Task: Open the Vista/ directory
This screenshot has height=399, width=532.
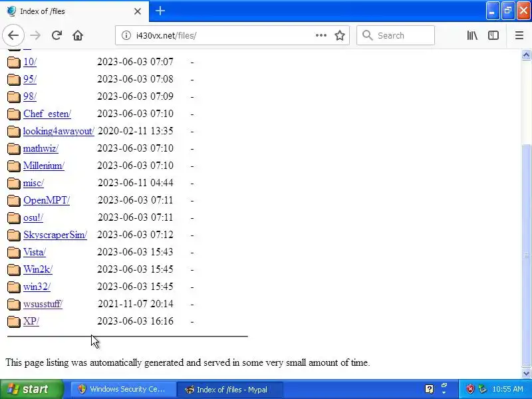Action: [x=35, y=252]
